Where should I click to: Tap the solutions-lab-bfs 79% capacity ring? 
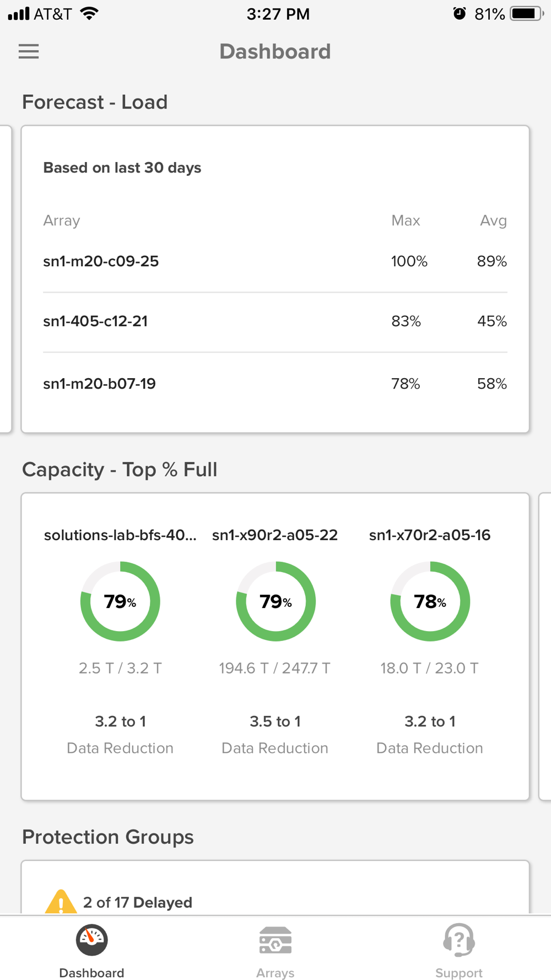(120, 601)
